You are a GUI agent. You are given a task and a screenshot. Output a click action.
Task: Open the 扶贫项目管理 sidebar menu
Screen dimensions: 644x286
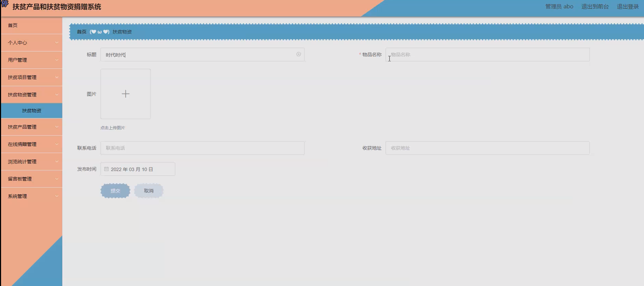(x=32, y=77)
